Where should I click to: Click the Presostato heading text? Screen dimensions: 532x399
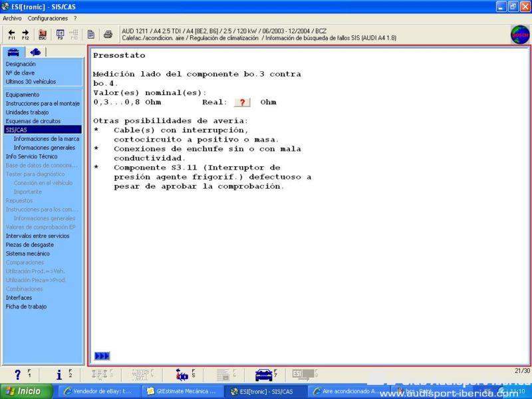point(119,55)
